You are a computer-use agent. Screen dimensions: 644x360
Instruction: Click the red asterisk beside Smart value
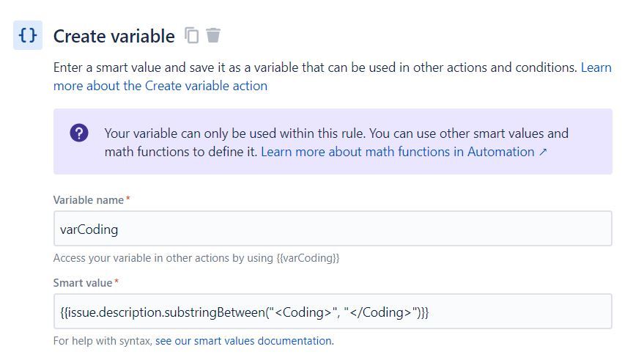[116, 282]
